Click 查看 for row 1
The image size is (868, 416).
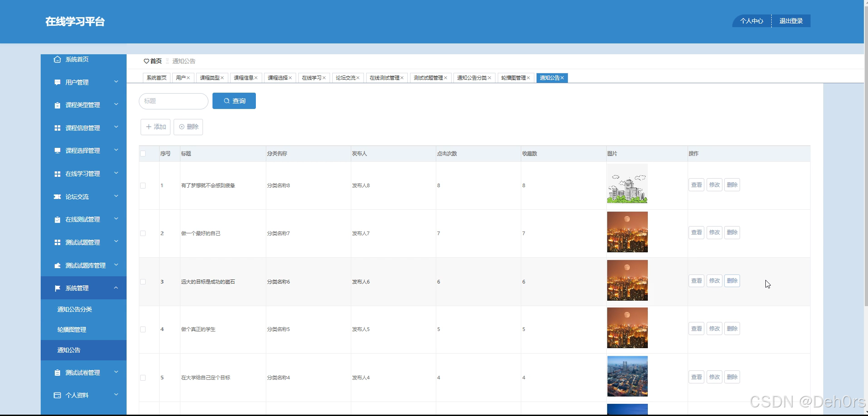[x=696, y=185]
